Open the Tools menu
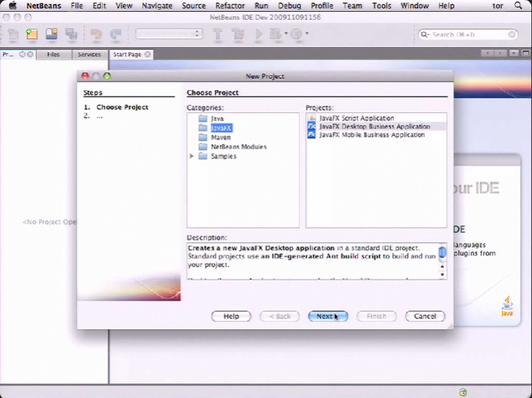The image size is (532, 398). tap(381, 5)
